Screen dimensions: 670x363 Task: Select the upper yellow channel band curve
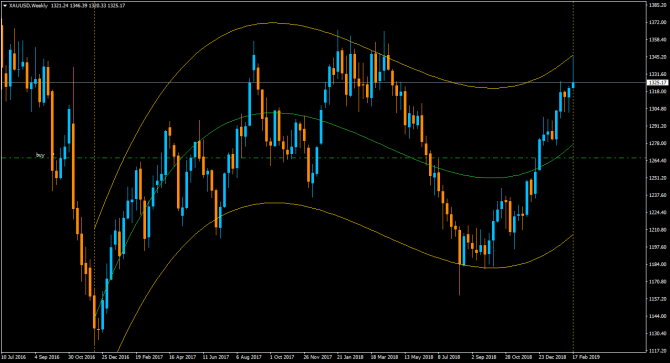coord(273,23)
